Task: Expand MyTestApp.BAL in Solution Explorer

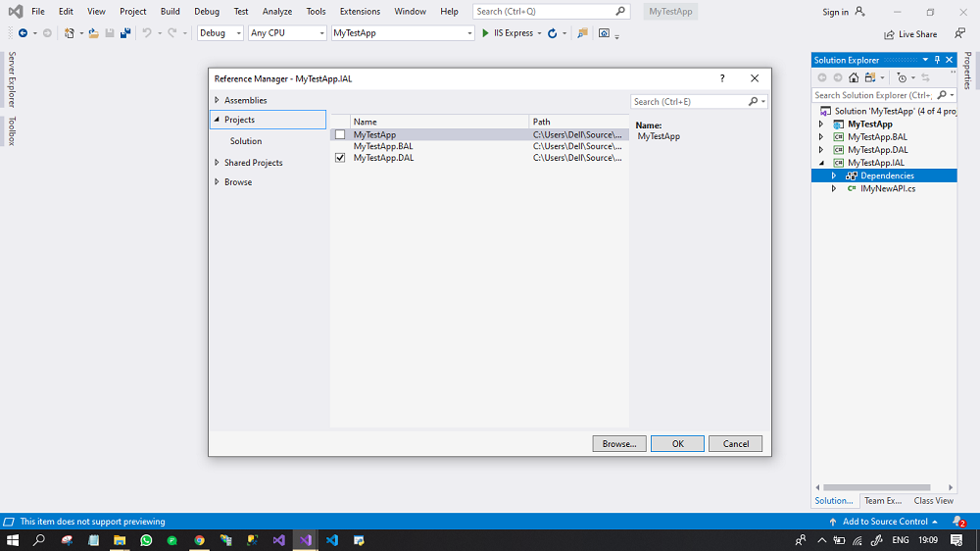Action: 821,137
